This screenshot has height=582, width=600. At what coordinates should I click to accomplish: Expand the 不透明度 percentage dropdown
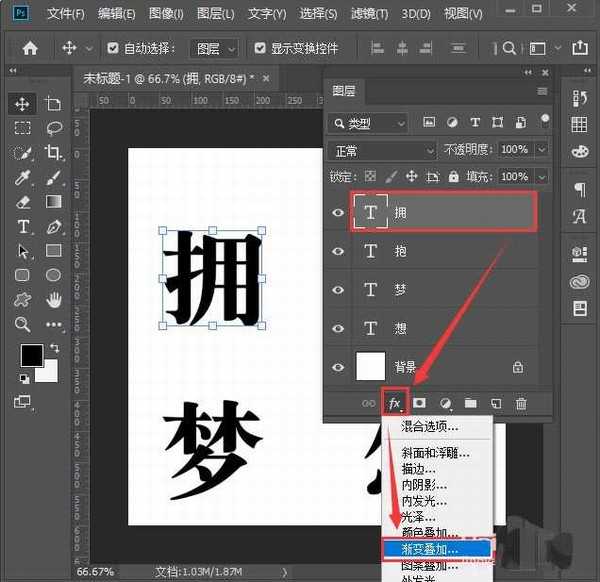click(x=541, y=150)
